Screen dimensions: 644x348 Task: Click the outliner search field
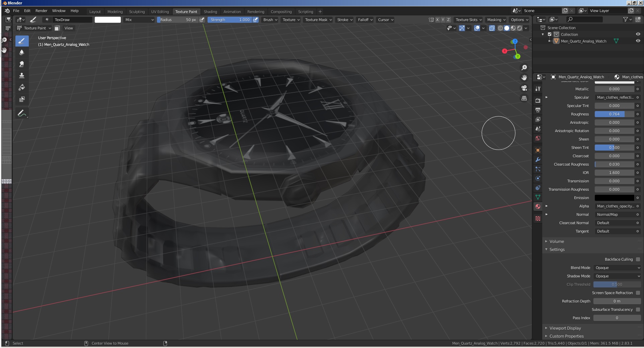(584, 20)
